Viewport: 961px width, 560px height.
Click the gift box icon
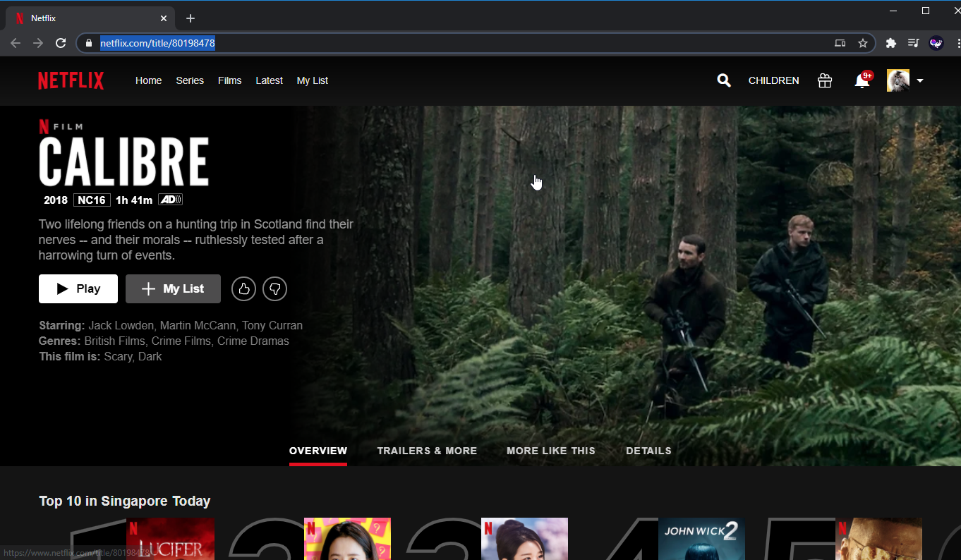(x=824, y=80)
